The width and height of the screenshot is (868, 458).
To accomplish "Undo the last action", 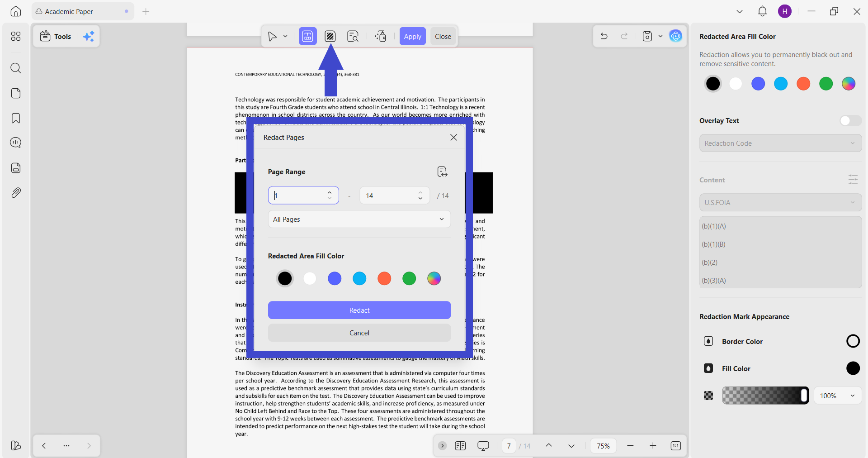I will [x=604, y=36].
